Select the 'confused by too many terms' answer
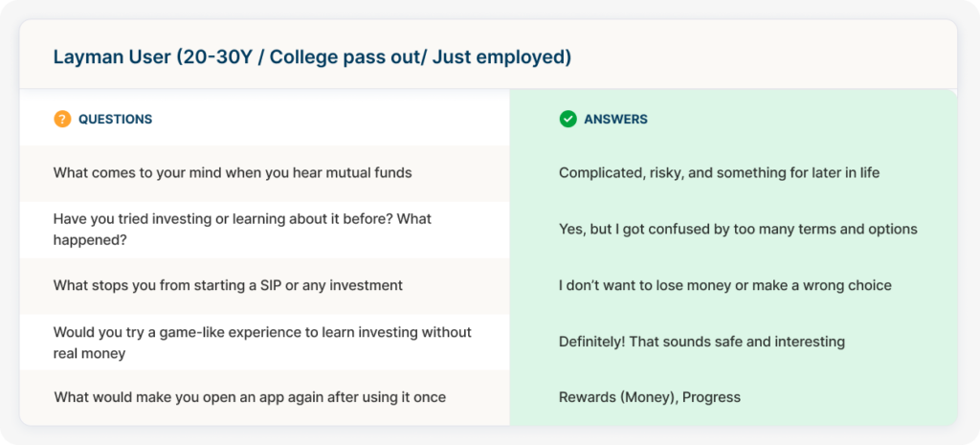Screen dimensions: 980x445 click(738, 230)
